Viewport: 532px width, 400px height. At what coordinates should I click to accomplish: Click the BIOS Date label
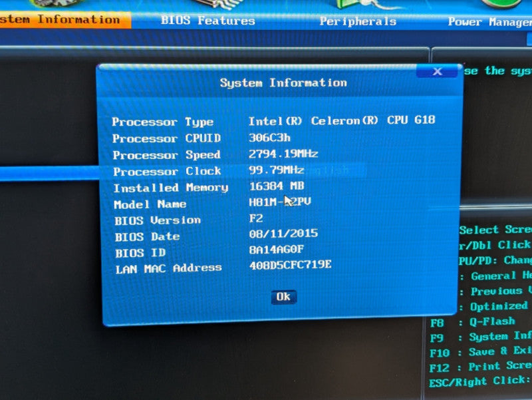[147, 237]
